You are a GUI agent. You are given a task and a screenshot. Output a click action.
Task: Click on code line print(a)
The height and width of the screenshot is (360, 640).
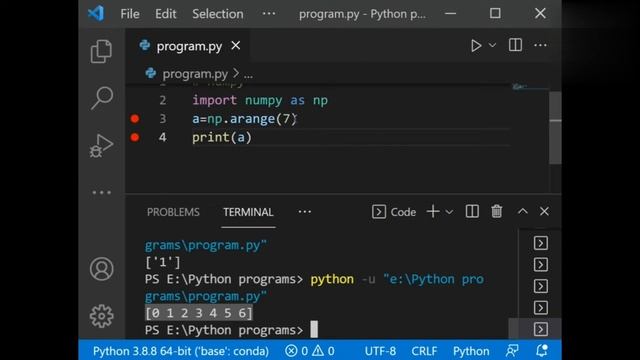point(222,137)
